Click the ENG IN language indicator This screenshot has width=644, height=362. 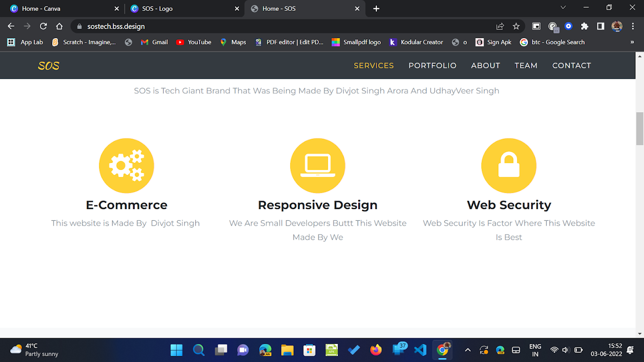point(535,350)
